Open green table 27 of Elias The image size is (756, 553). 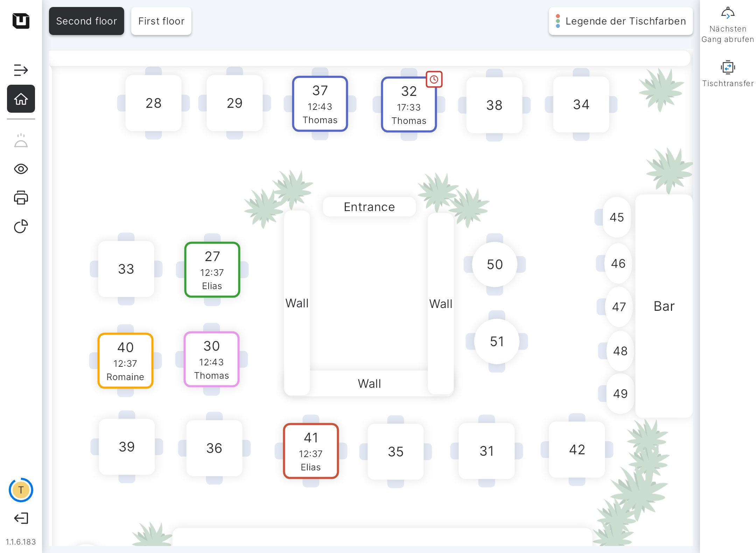pos(212,270)
